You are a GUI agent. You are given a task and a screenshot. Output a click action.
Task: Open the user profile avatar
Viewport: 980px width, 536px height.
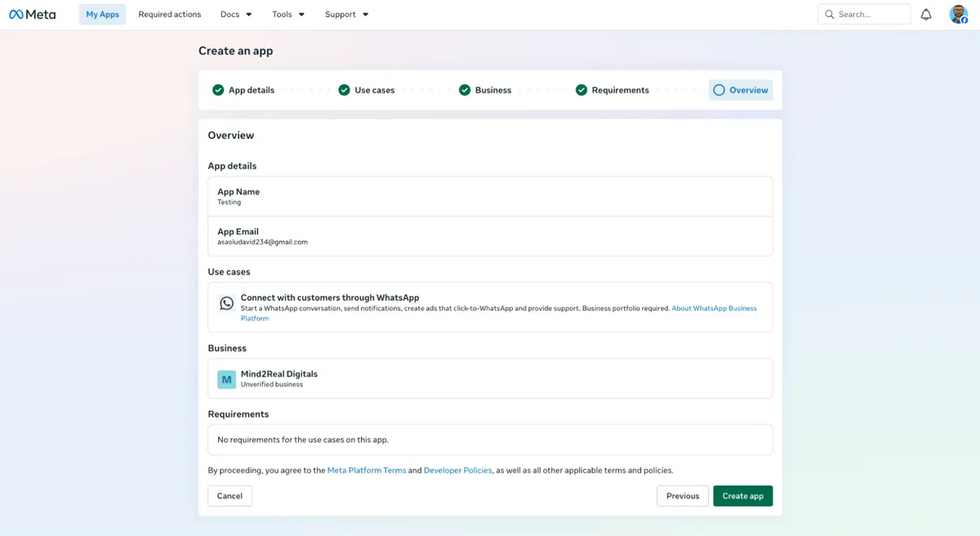pyautogui.click(x=958, y=14)
